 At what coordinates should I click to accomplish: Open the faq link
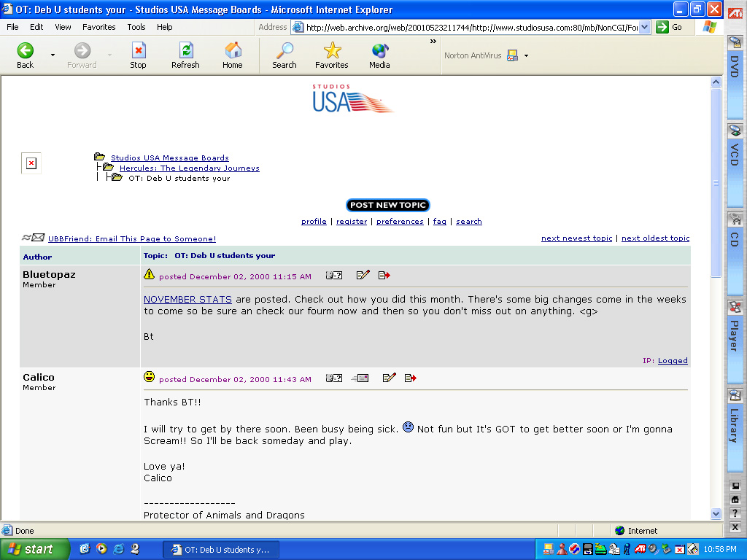click(440, 222)
